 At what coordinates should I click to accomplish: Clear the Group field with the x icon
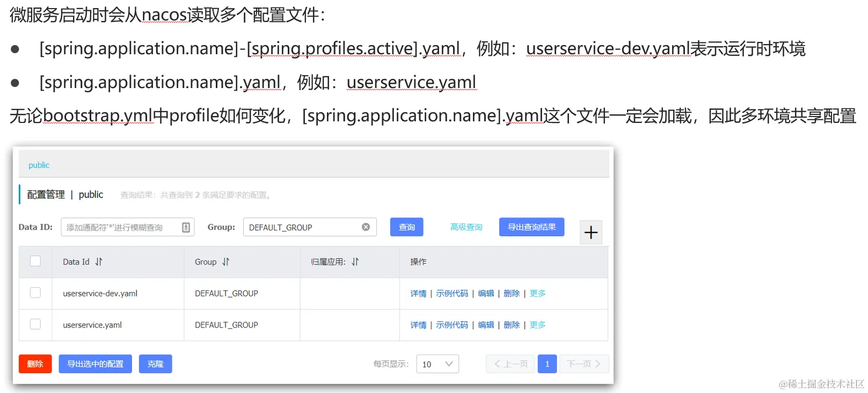point(366,227)
